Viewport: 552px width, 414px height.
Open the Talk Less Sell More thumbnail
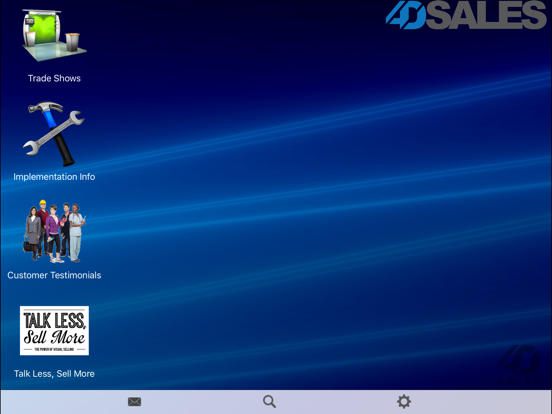click(x=54, y=331)
